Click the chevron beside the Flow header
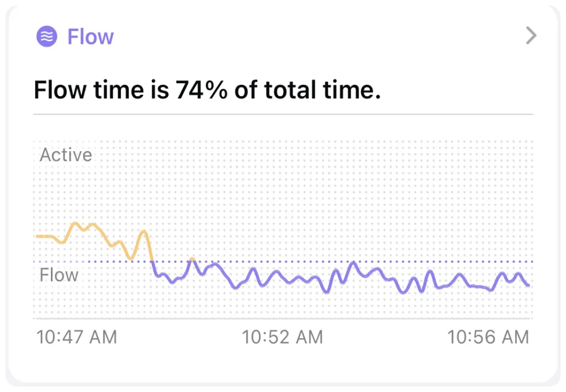566x392 pixels. (530, 36)
